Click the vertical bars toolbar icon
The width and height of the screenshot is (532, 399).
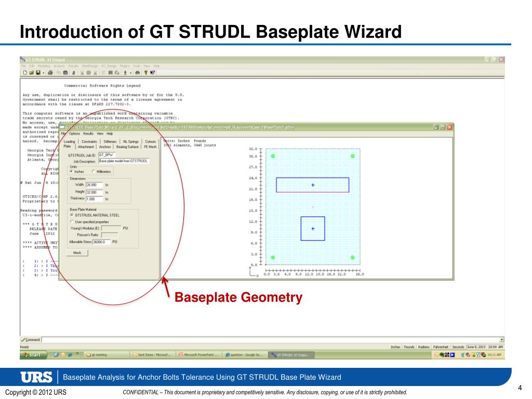tap(111, 73)
